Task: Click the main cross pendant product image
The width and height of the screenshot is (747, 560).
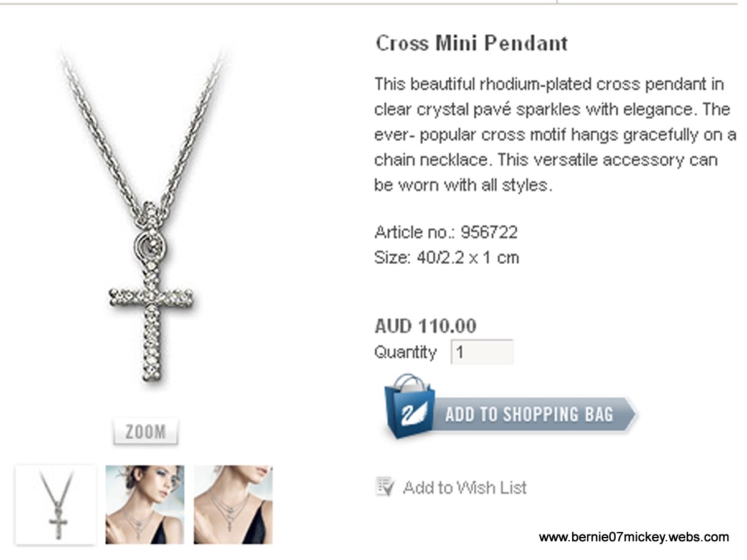Action: [x=146, y=218]
